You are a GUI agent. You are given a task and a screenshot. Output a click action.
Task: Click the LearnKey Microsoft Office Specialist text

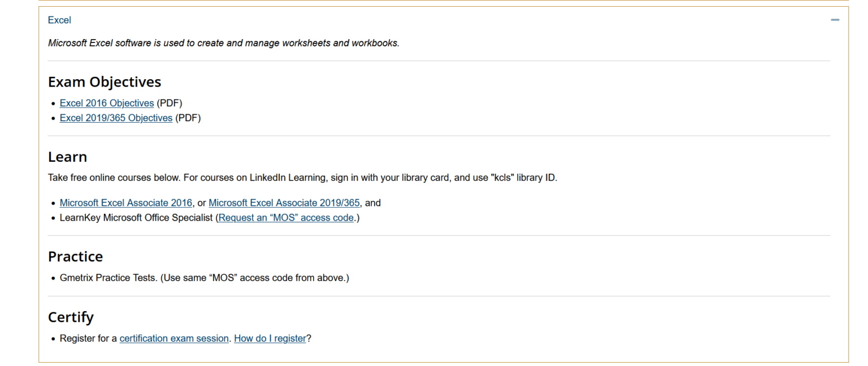pos(136,217)
